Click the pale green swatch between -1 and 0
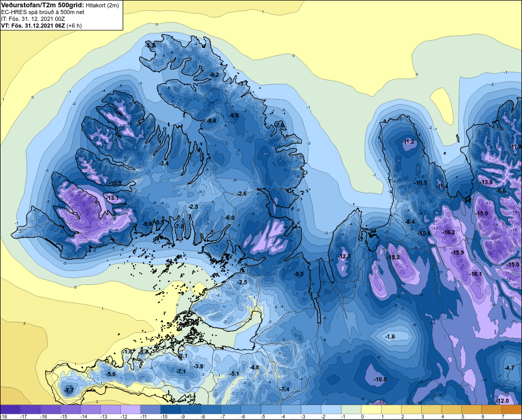 [x=351, y=410]
